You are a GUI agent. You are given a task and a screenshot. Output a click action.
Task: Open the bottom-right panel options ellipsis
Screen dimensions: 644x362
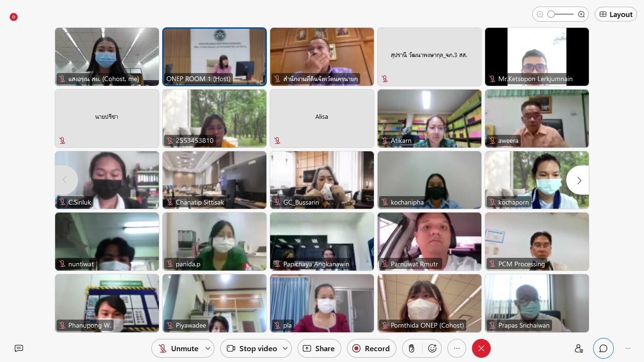tap(628, 348)
